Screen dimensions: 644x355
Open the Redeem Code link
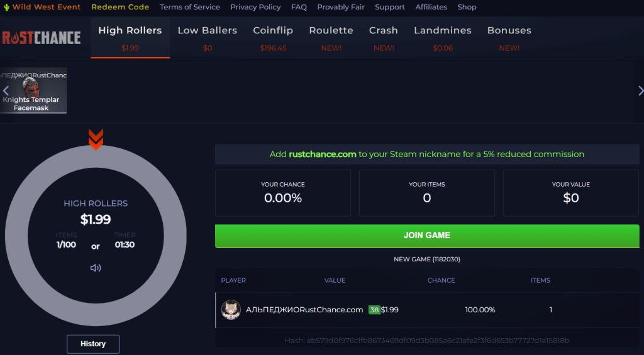coord(120,7)
